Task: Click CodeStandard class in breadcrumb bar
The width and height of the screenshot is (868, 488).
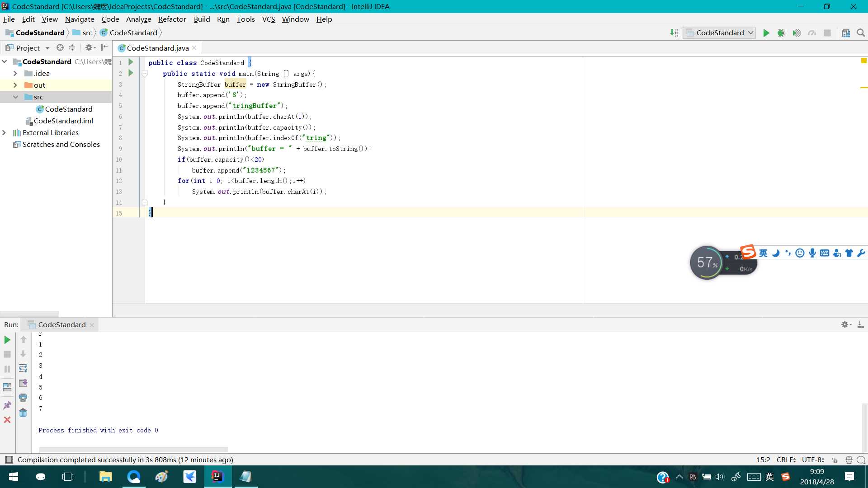Action: [129, 33]
